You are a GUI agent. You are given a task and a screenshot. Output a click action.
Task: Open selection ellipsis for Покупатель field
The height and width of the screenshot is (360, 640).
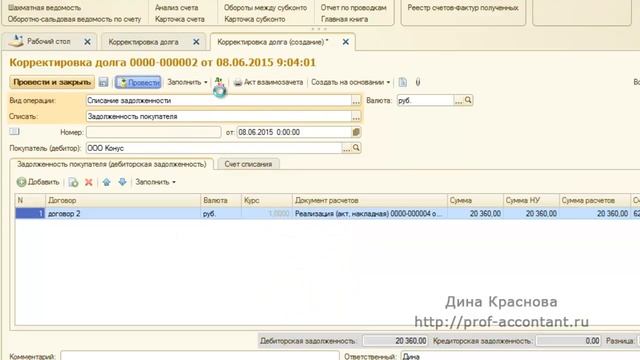(347, 148)
